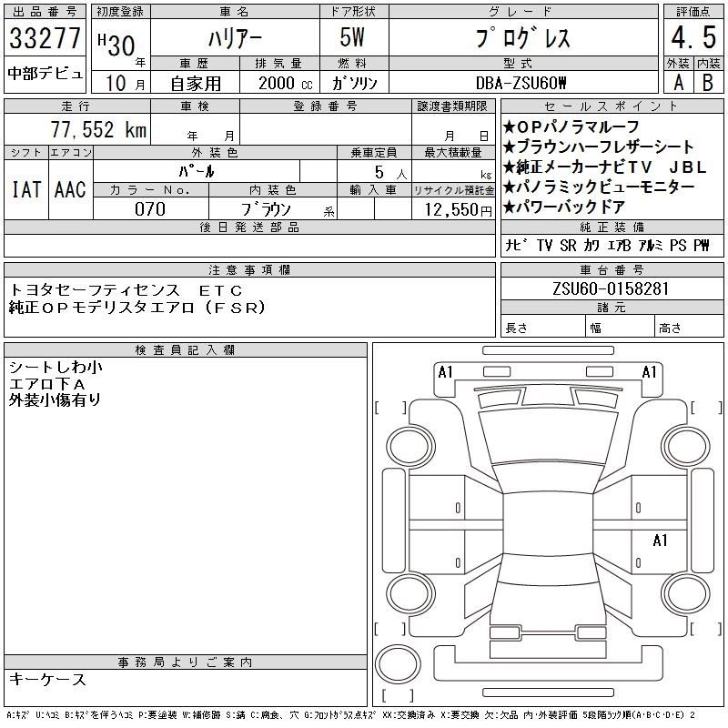Click the empty 登録番号 field

tap(326, 128)
